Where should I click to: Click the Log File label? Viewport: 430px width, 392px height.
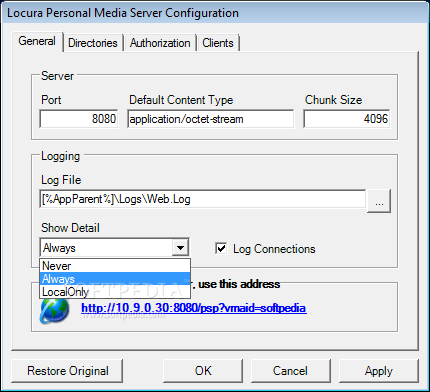(x=61, y=180)
